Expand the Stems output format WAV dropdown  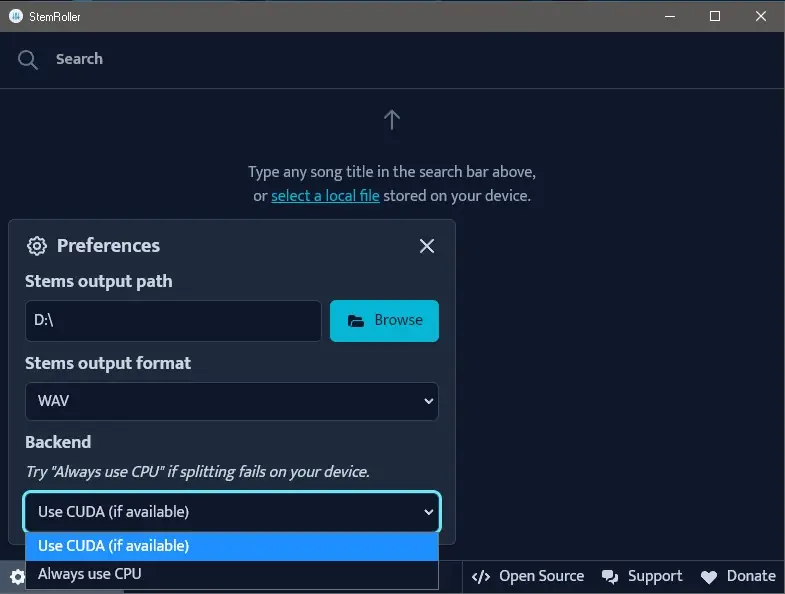click(232, 401)
